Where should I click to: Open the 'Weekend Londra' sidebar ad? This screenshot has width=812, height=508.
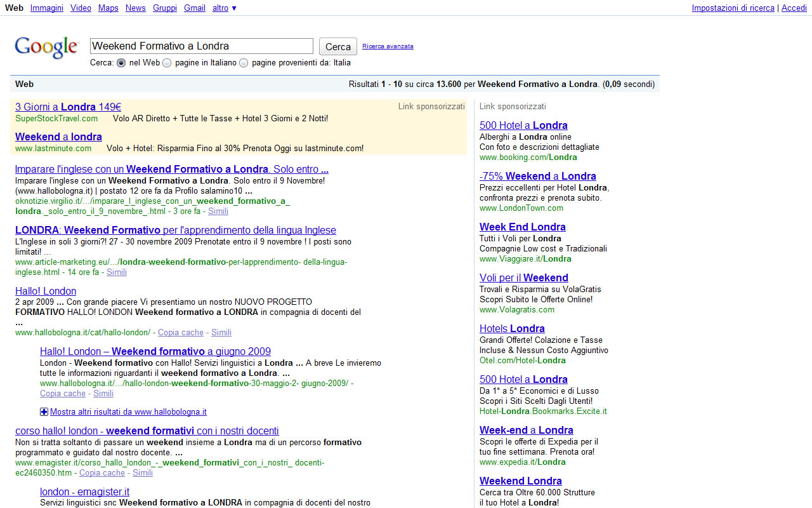point(521,481)
